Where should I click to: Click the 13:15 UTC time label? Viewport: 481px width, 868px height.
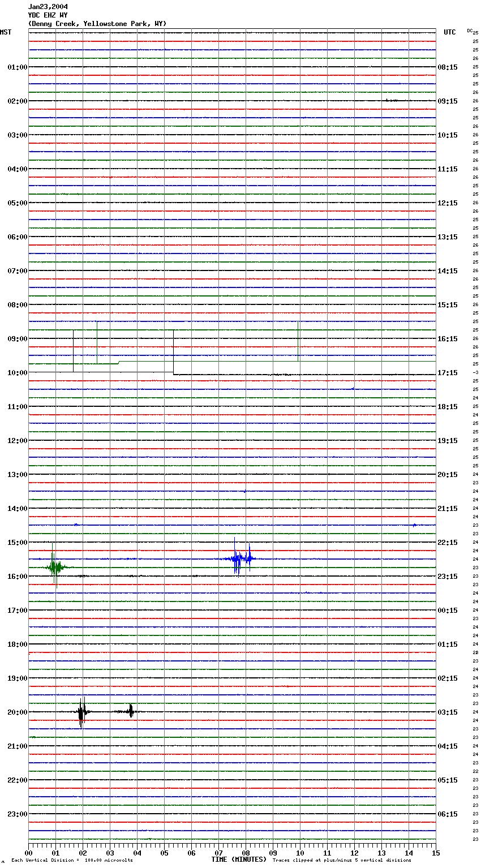coord(448,237)
